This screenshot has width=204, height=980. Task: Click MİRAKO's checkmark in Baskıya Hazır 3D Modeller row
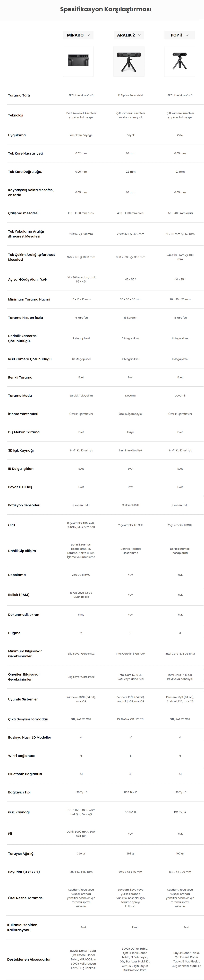[81, 737]
